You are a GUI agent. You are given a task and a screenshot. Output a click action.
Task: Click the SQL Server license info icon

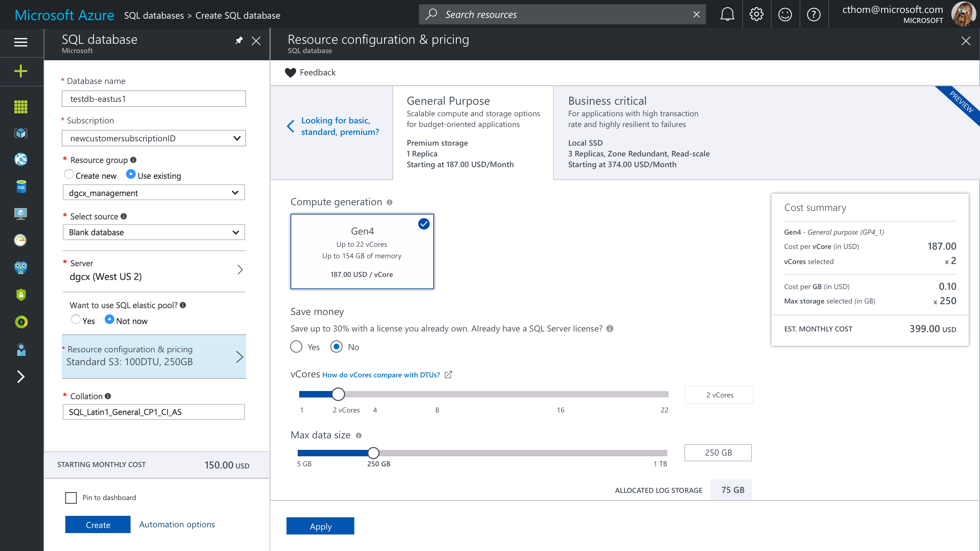click(x=610, y=328)
